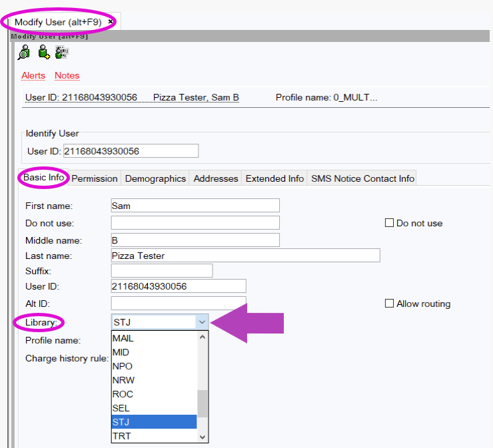The height and width of the screenshot is (448, 493).
Task: Collapse the Library dropdown arrow
Action: click(x=202, y=322)
